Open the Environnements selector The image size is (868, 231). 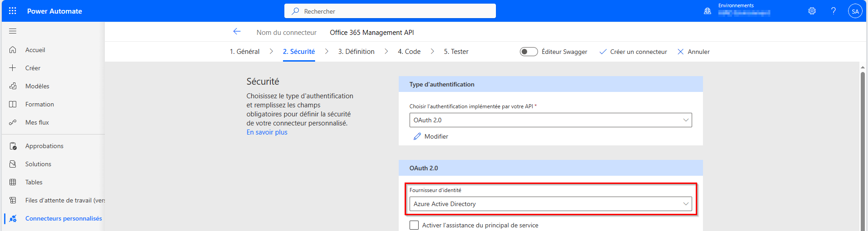click(x=744, y=10)
